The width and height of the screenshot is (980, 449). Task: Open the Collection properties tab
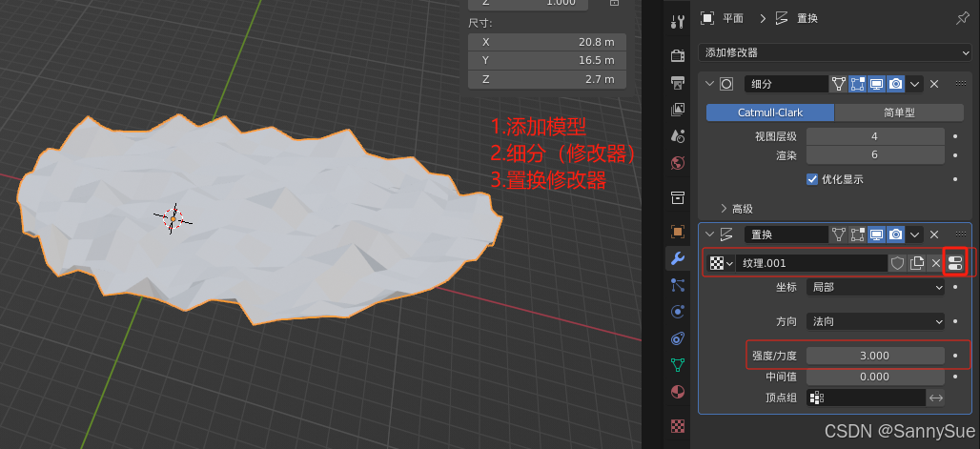click(678, 197)
